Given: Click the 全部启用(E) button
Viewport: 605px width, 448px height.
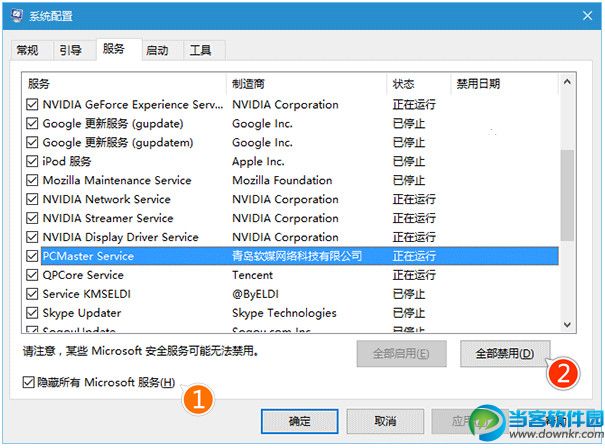Looking at the screenshot, I should [401, 353].
